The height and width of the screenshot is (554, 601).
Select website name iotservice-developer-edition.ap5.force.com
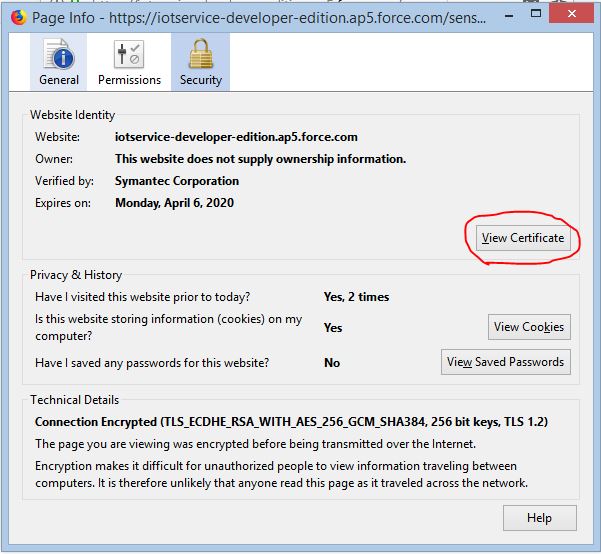pos(236,137)
